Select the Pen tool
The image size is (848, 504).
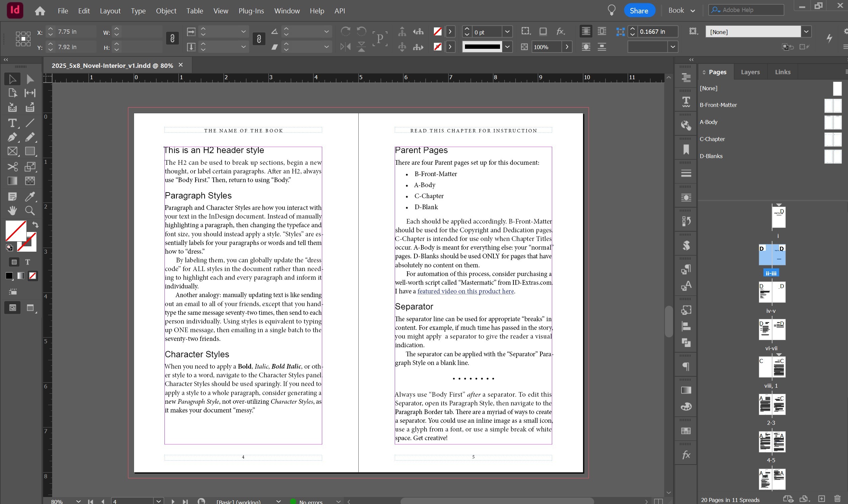12,137
